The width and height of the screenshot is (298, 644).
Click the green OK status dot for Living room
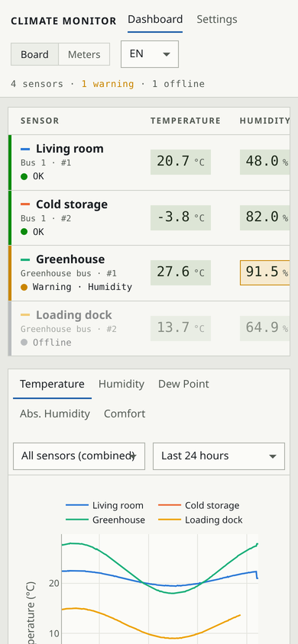(24, 176)
